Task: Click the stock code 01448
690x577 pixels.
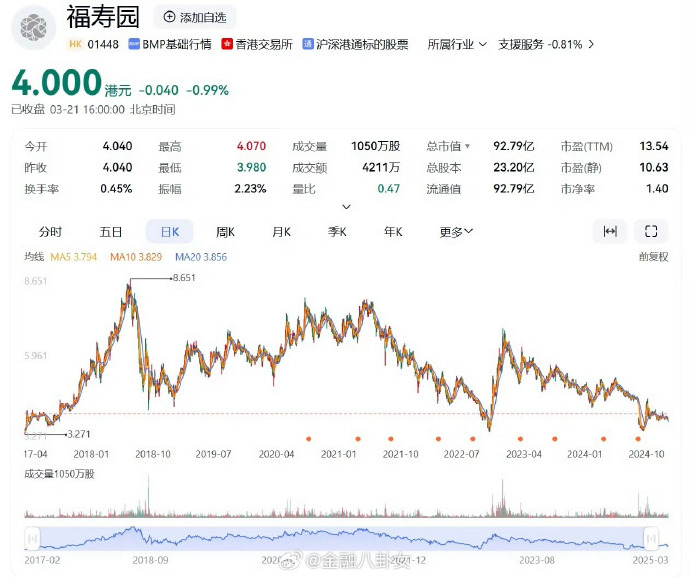Action: click(x=103, y=44)
